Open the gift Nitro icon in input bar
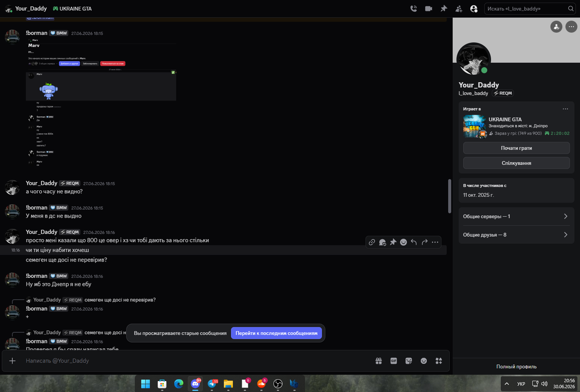The image size is (580, 392). point(379,361)
